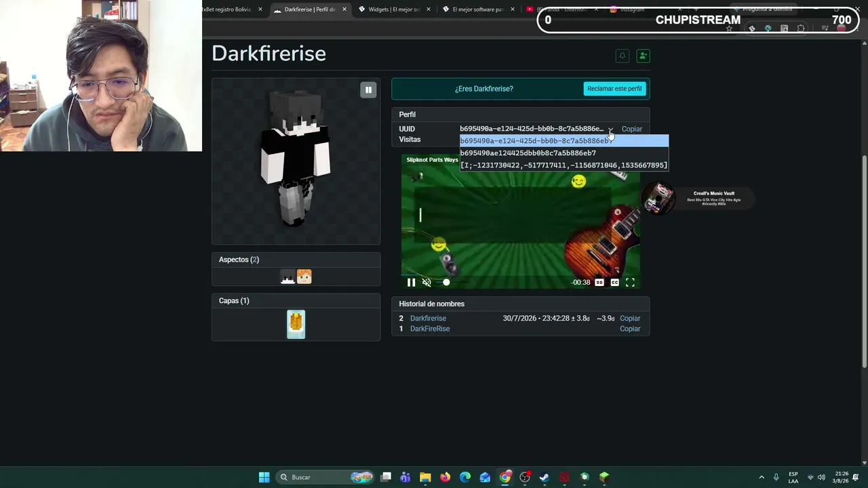Open the green hexagon app in the taskbar
Screen dimensions: 868x488
pyautogui.click(x=585, y=477)
